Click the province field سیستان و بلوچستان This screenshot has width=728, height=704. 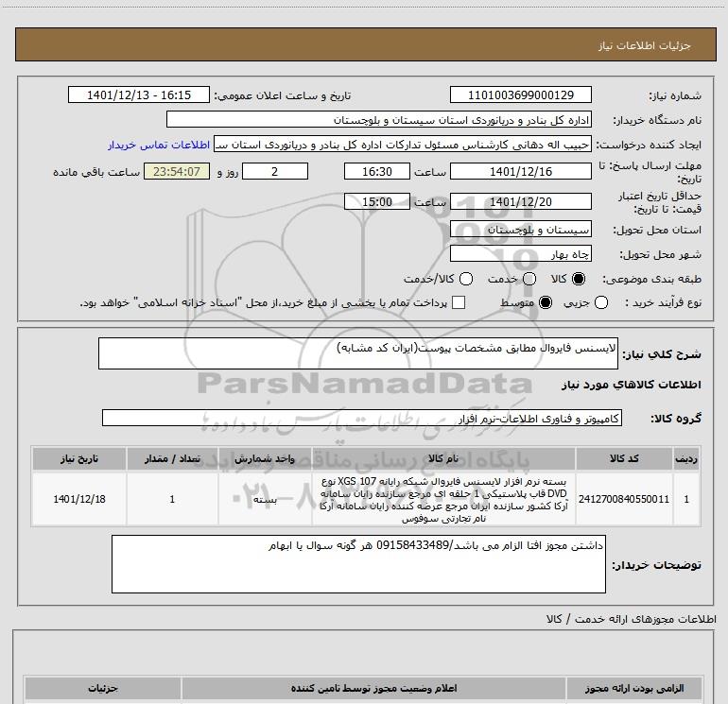[x=520, y=230]
